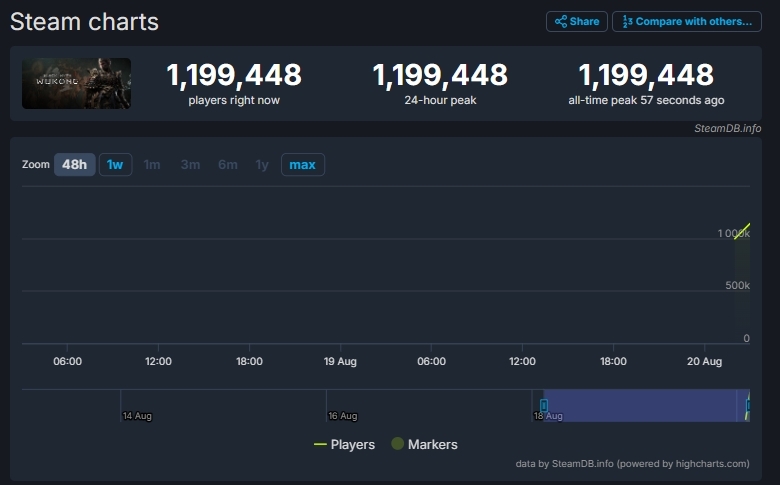Click the Black Myth Wukong game thumbnail

tap(77, 84)
